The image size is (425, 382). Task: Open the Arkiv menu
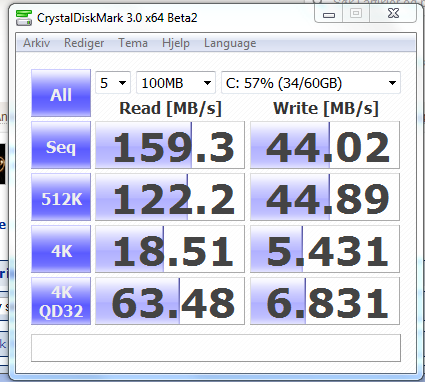[x=37, y=43]
